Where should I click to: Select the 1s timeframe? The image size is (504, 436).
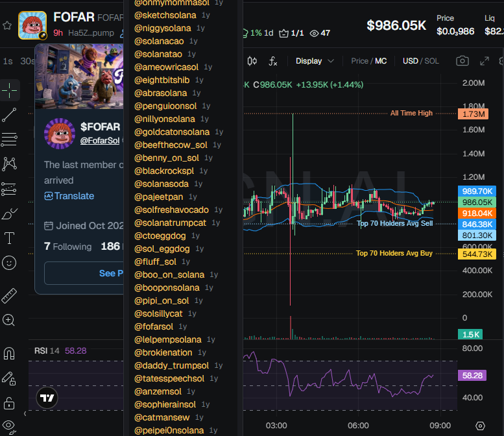click(x=8, y=61)
